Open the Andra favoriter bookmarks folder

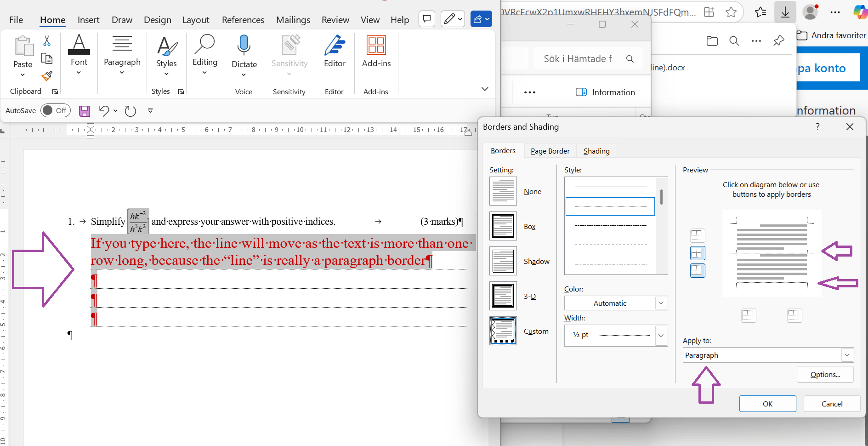tap(832, 35)
